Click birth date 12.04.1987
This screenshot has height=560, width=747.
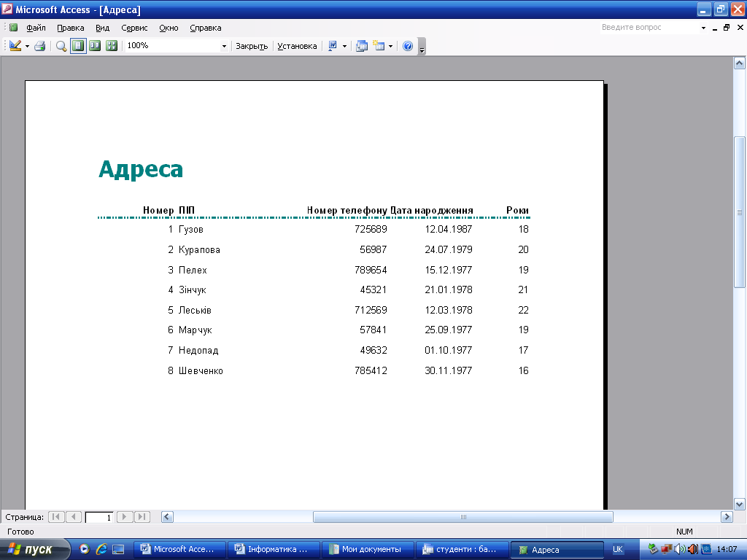[449, 229]
